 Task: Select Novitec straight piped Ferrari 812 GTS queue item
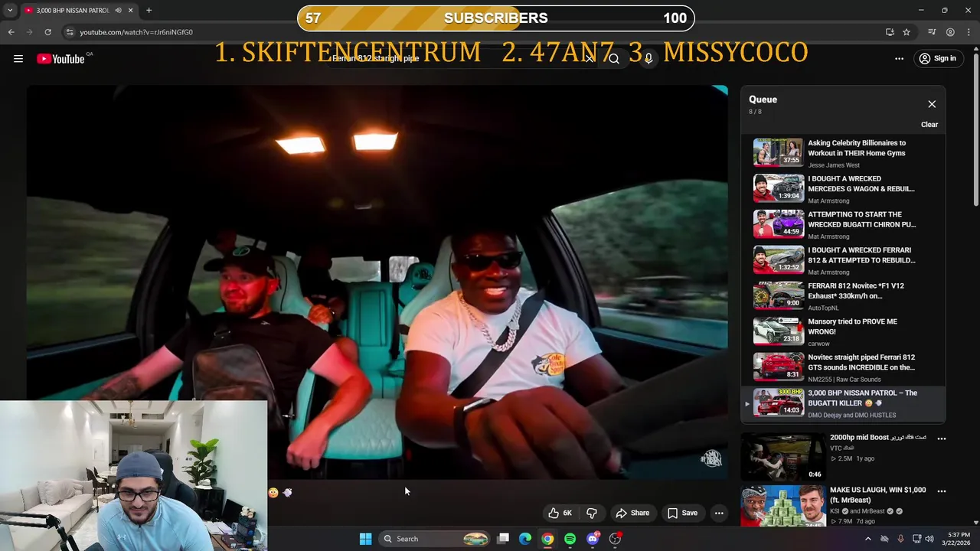point(842,367)
